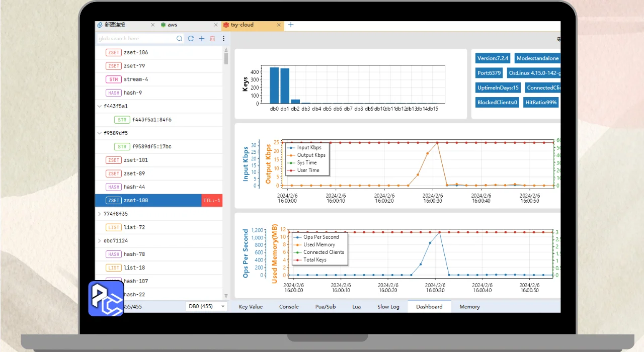Screen dimensions: 644x352
Task: Add a new key with the plus icon
Action: (202, 39)
